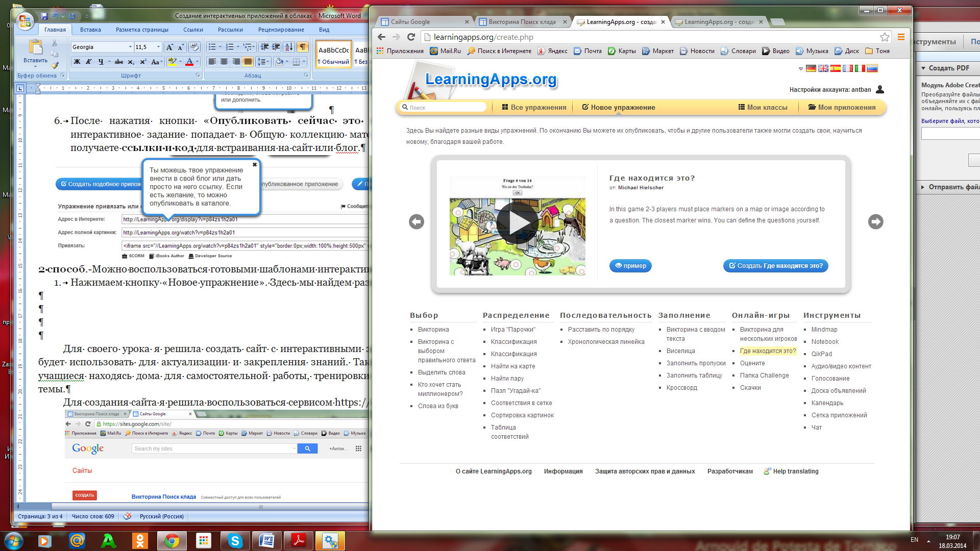Open the Хронологическая линейка template link
Image resolution: width=980 pixels, height=551 pixels.
(x=606, y=342)
